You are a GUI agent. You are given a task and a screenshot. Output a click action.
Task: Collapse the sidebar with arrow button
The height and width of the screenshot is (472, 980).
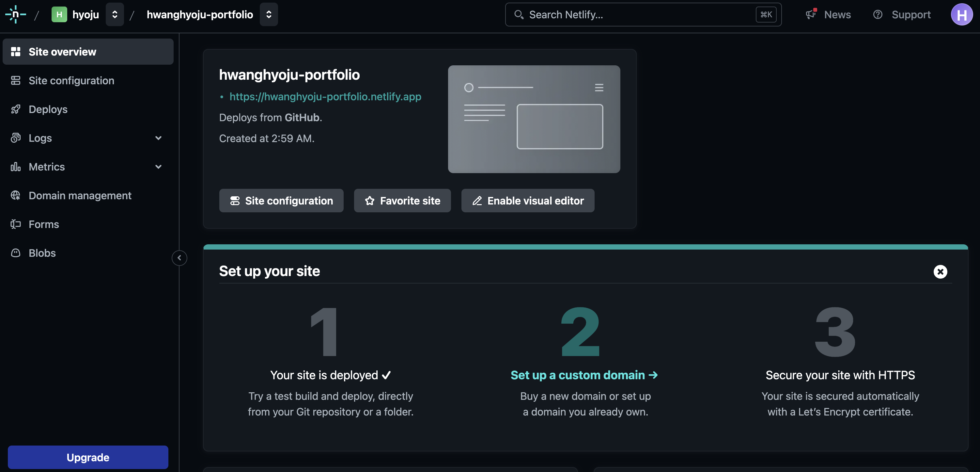tap(179, 258)
